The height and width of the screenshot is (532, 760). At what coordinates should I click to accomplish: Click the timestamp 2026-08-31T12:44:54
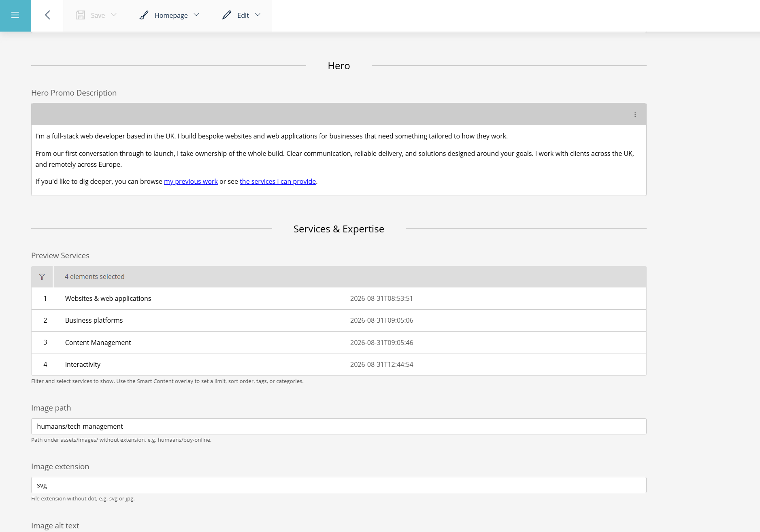(381, 364)
